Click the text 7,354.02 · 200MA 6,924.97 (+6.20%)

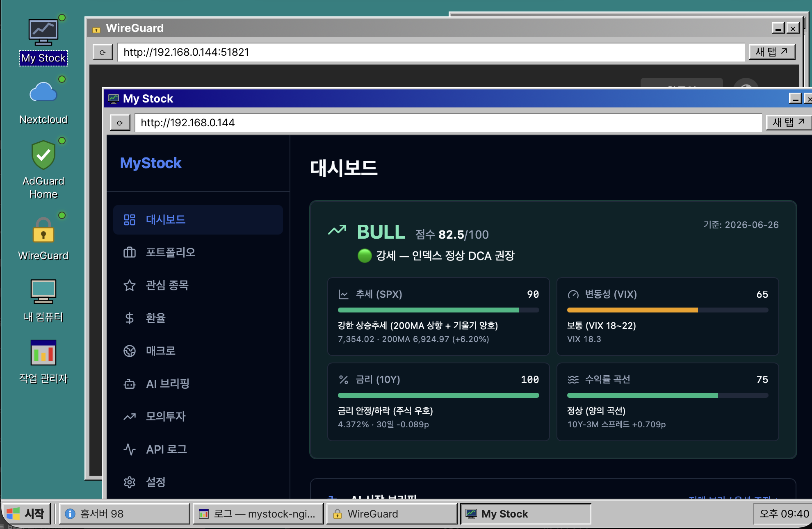point(413,339)
